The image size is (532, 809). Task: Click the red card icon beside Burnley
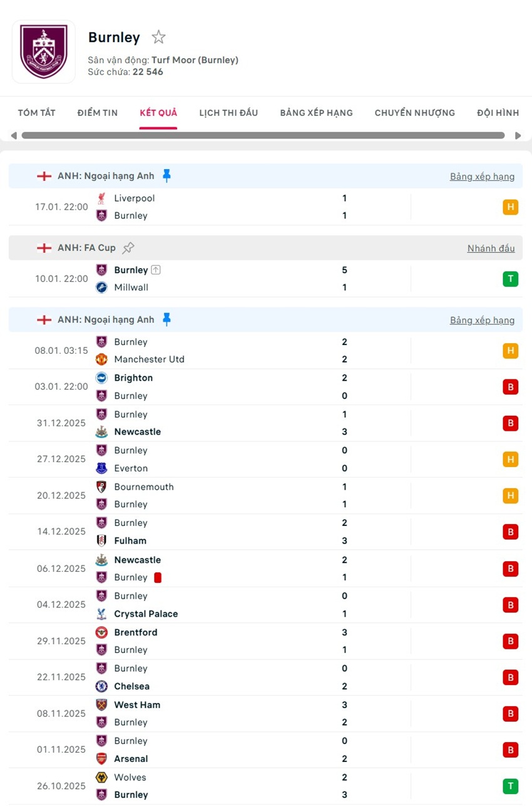click(x=158, y=577)
